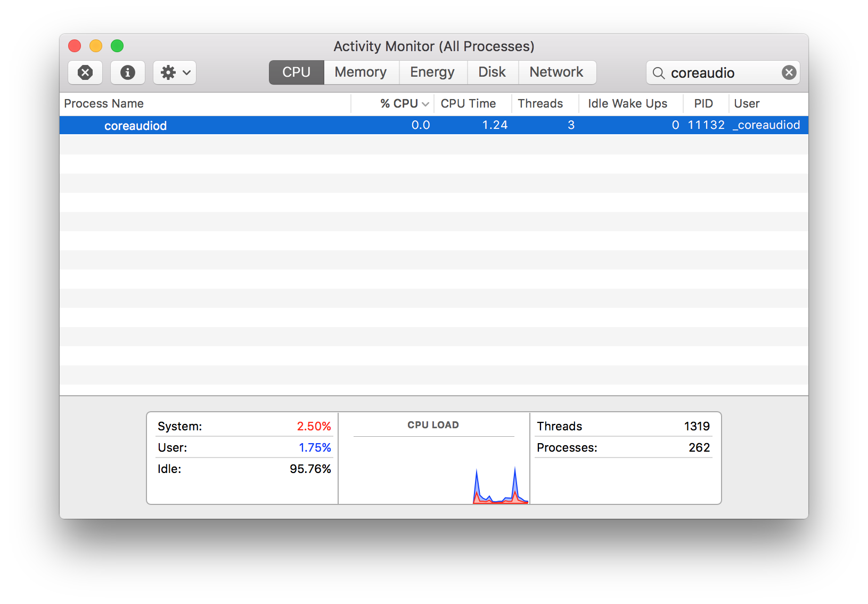868x604 pixels.
Task: Click the Idle 95.76% value
Action: point(310,469)
